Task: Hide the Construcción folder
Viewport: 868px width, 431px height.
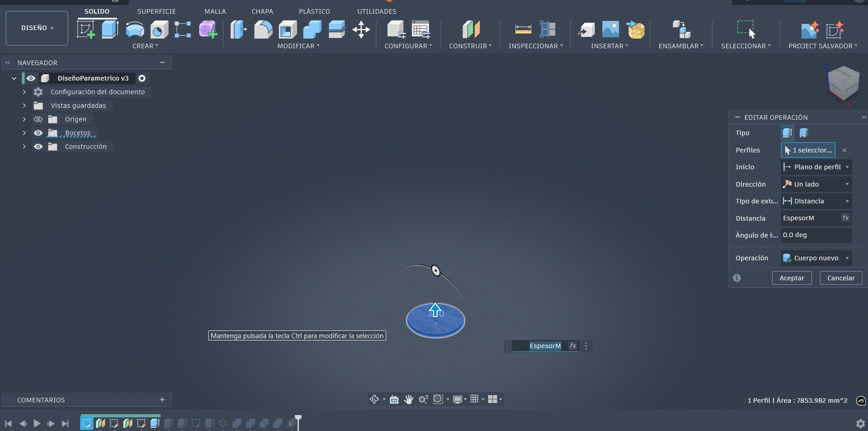Action: tap(38, 146)
